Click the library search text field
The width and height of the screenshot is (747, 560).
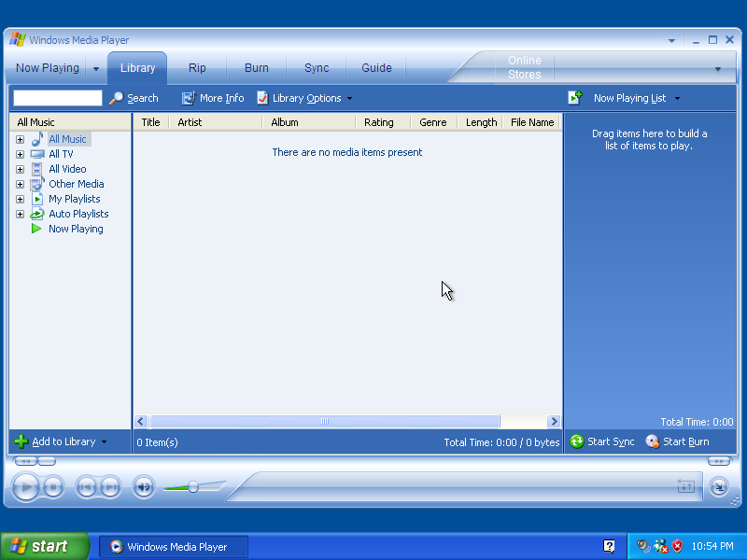[58, 98]
